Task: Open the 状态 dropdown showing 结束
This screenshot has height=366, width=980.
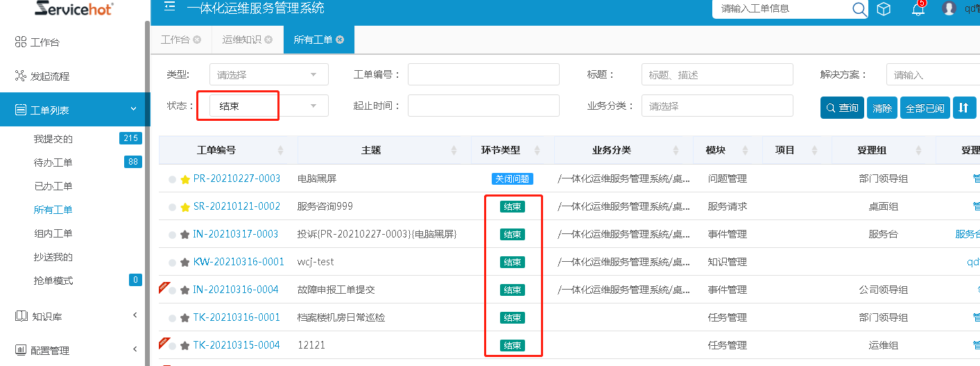Action: point(268,106)
